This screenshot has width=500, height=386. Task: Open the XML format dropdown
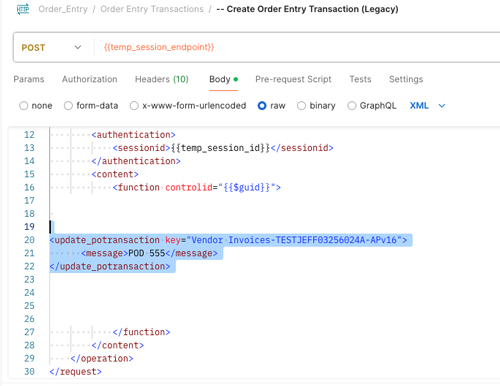coord(427,106)
